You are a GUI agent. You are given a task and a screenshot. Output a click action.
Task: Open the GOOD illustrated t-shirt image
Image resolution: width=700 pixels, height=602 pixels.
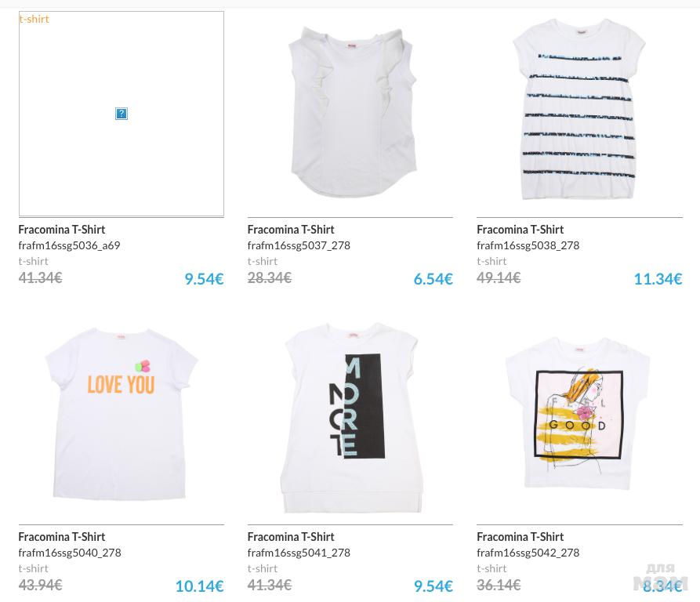click(578, 413)
